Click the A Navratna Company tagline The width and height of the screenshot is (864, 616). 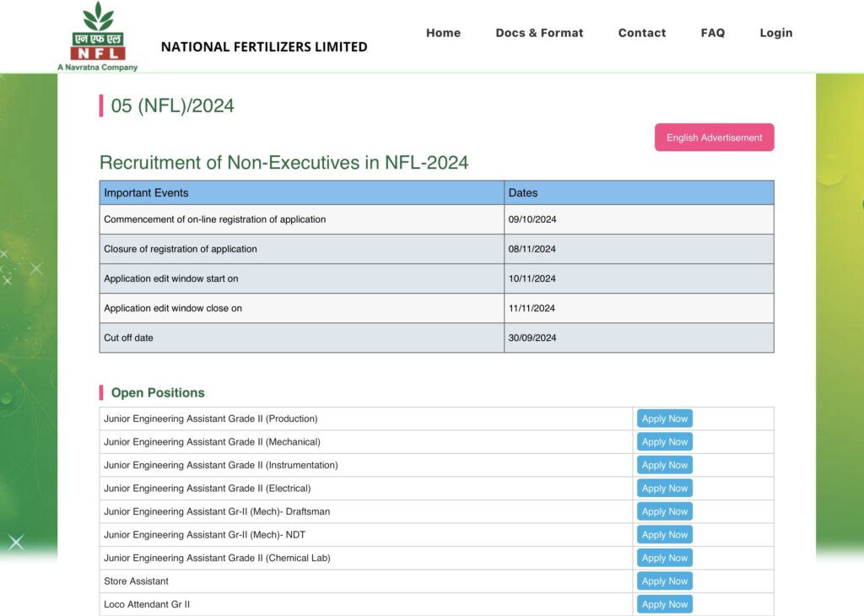[98, 68]
